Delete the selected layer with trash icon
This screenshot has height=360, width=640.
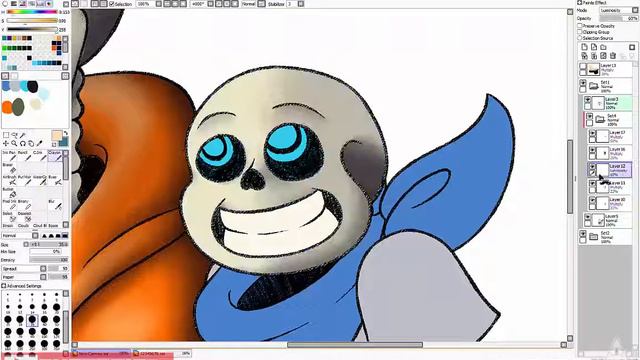tap(613, 56)
